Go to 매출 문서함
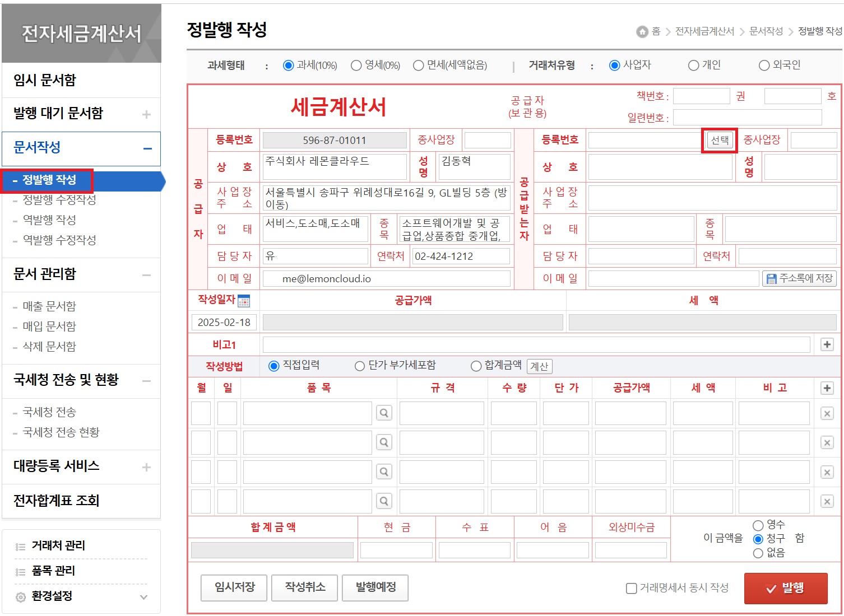This screenshot has height=616, width=844. (49, 306)
